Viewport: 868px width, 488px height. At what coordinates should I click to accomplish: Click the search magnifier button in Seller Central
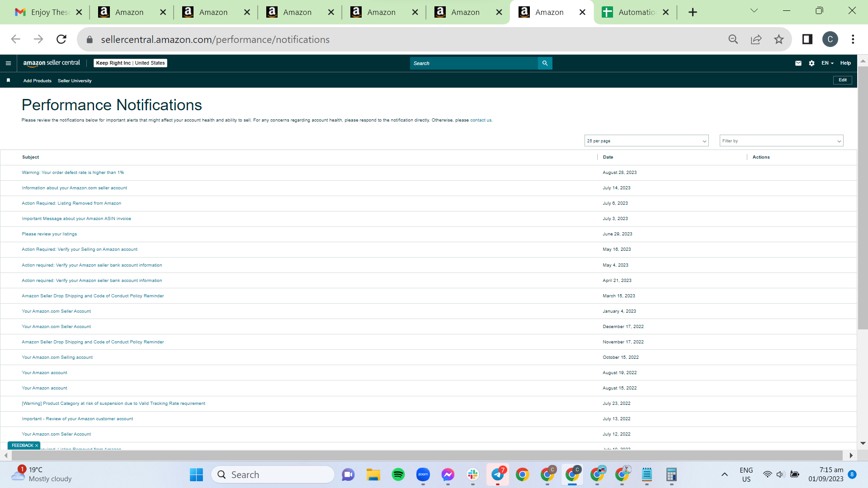coord(545,63)
